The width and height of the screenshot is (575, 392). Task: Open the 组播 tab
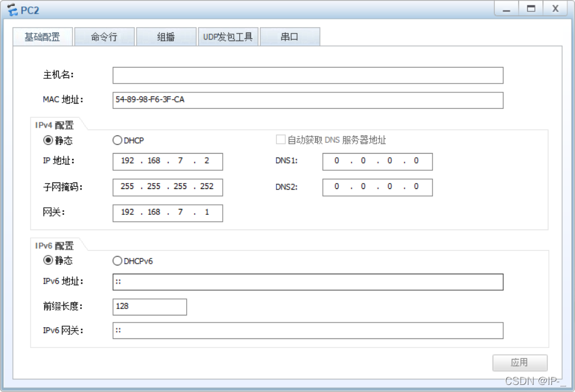pyautogui.click(x=166, y=36)
